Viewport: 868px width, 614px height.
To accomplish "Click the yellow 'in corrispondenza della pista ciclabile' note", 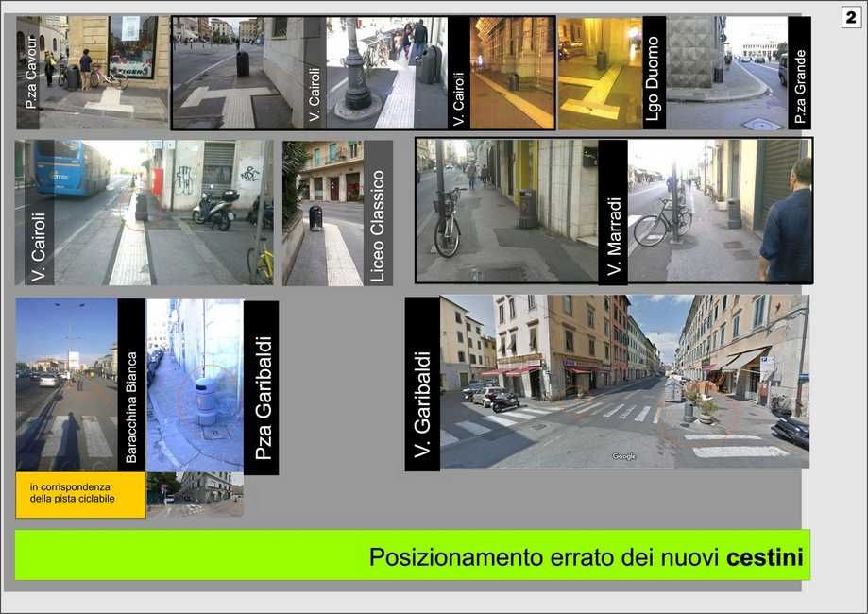I will tap(80, 494).
